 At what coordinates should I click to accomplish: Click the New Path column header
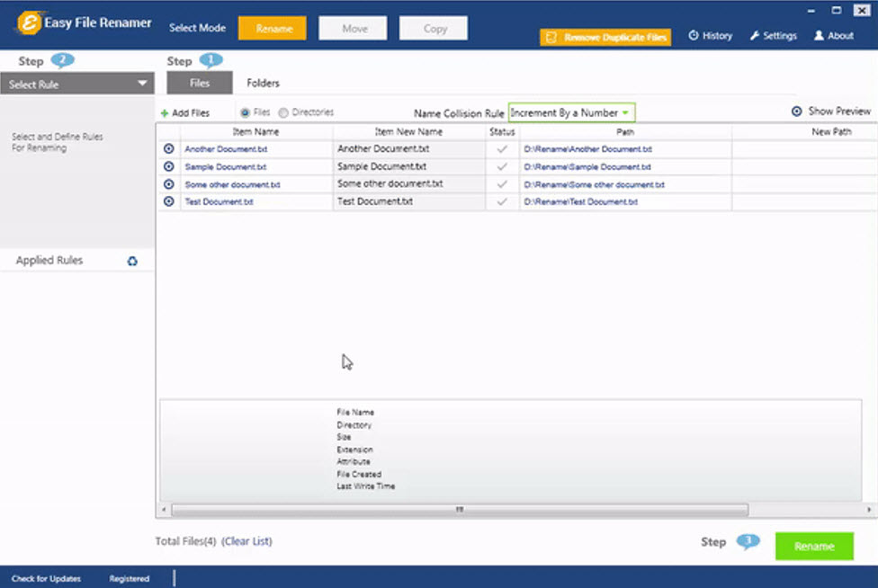[831, 131]
